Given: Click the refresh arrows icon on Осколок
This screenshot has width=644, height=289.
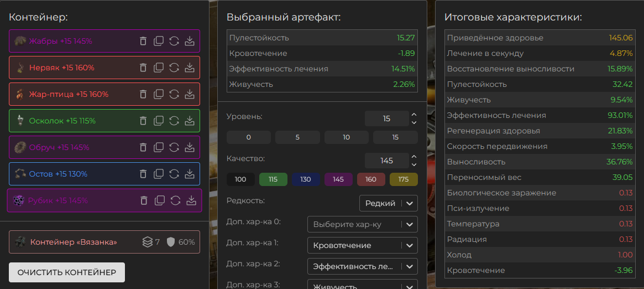Looking at the screenshot, I should pyautogui.click(x=174, y=121).
